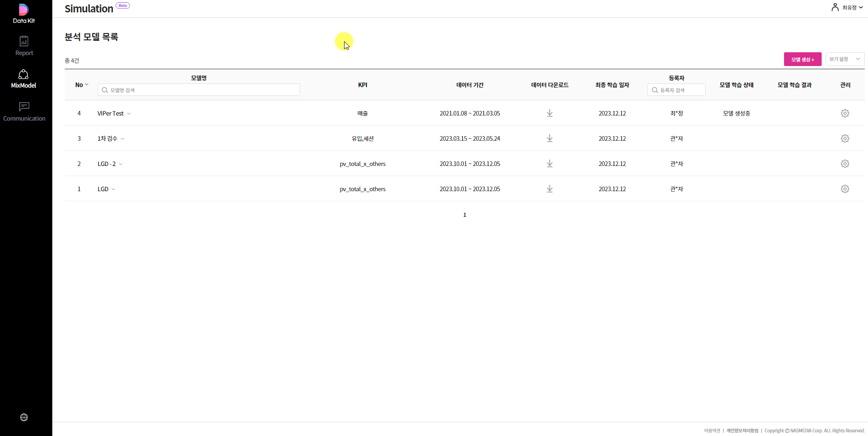Open the Report section in sidebar
The height and width of the screenshot is (436, 868).
[x=24, y=46]
